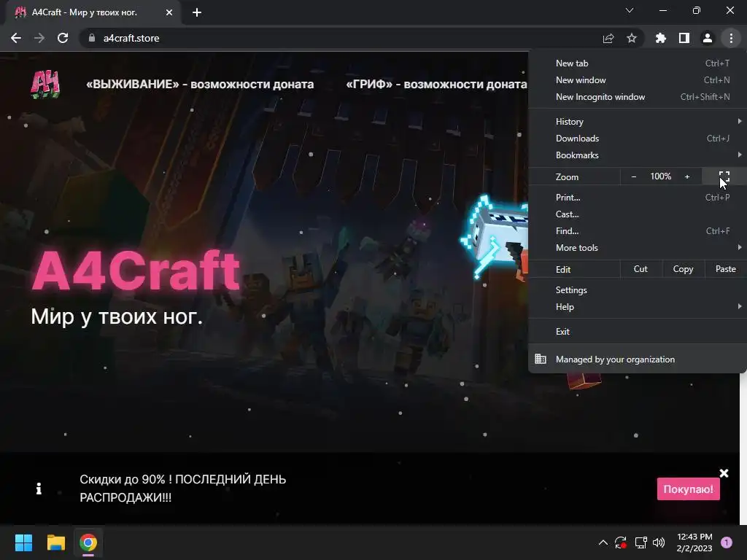747x560 pixels.
Task: Open Downloads from menu
Action: pyautogui.click(x=638, y=138)
